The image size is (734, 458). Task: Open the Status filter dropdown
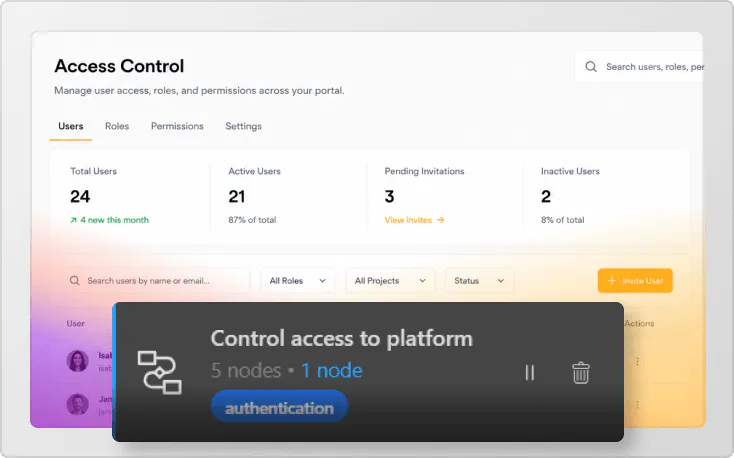pos(479,281)
